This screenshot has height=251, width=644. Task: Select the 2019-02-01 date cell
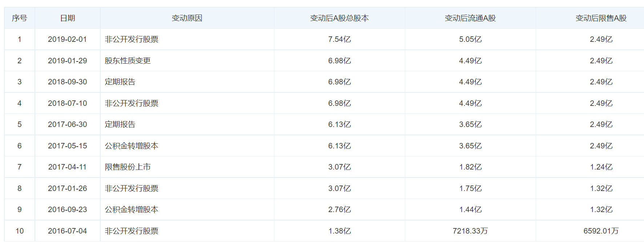click(68, 39)
